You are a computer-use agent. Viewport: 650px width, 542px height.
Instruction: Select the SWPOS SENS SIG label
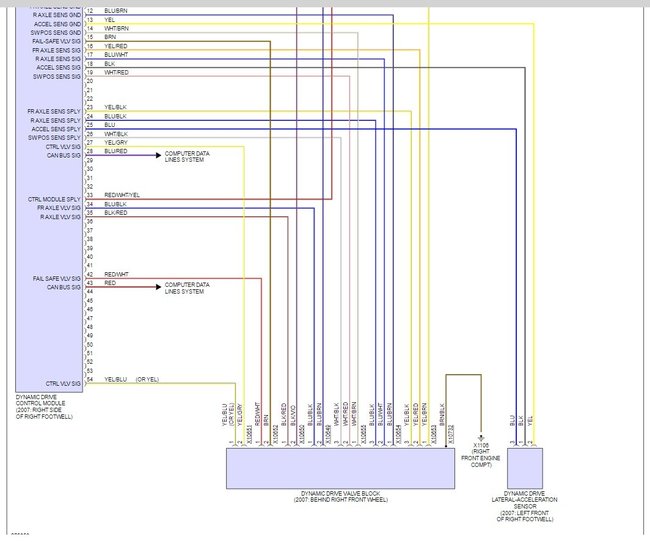(x=57, y=77)
